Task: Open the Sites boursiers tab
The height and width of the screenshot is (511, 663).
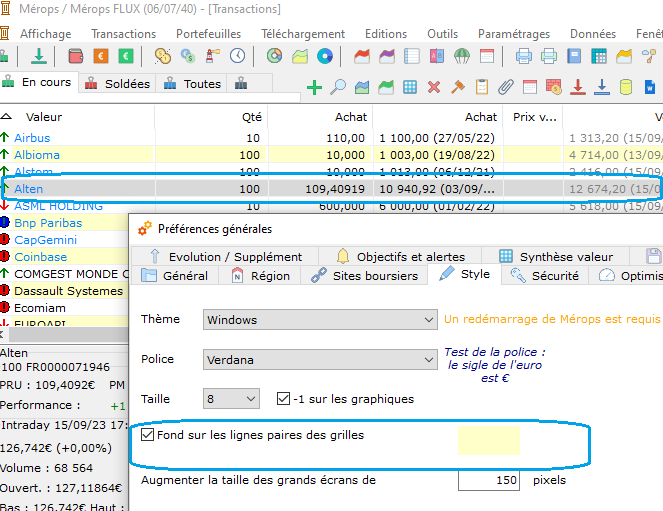Action: (364, 276)
